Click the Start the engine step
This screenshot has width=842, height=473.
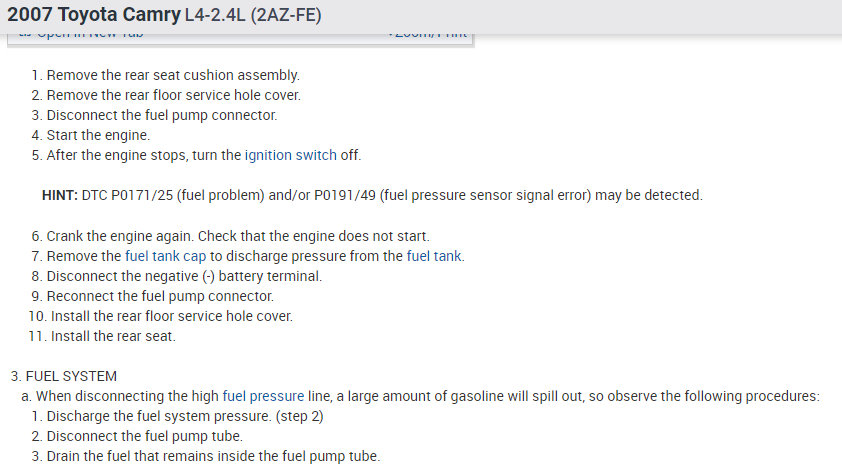[98, 135]
